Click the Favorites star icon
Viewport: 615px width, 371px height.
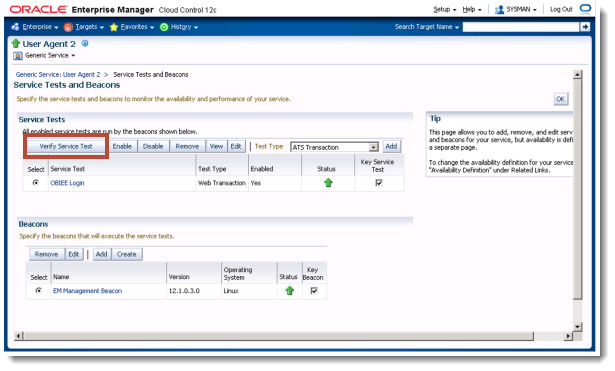[x=114, y=27]
